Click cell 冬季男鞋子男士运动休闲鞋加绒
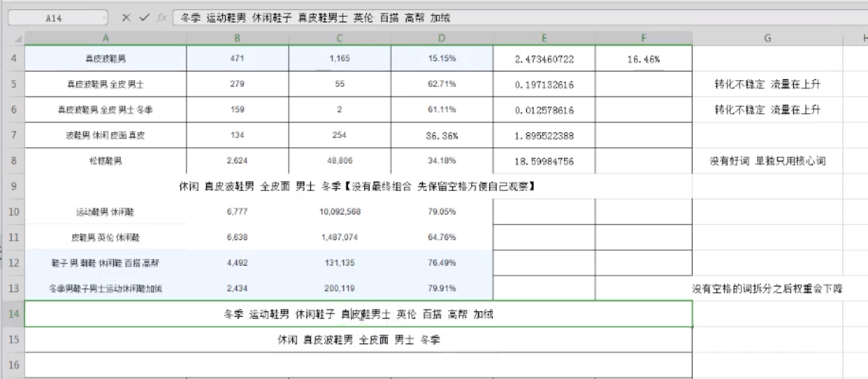Viewport: 868px width, 379px height. (x=105, y=288)
